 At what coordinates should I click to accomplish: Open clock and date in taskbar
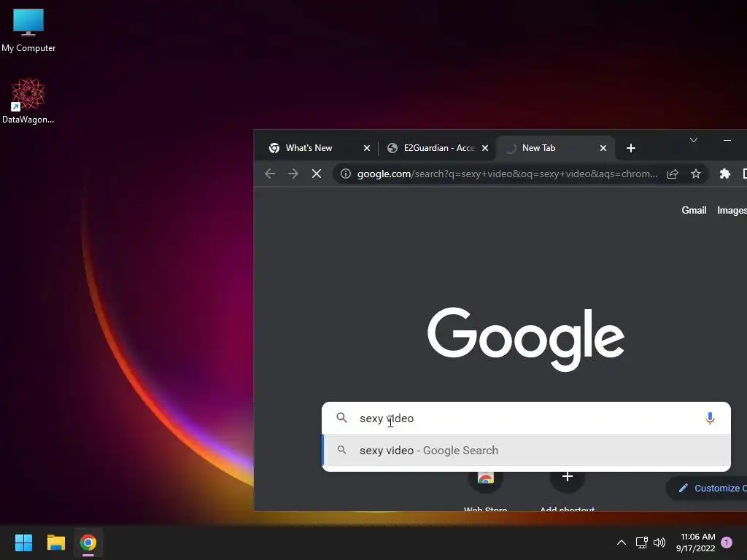click(695, 542)
